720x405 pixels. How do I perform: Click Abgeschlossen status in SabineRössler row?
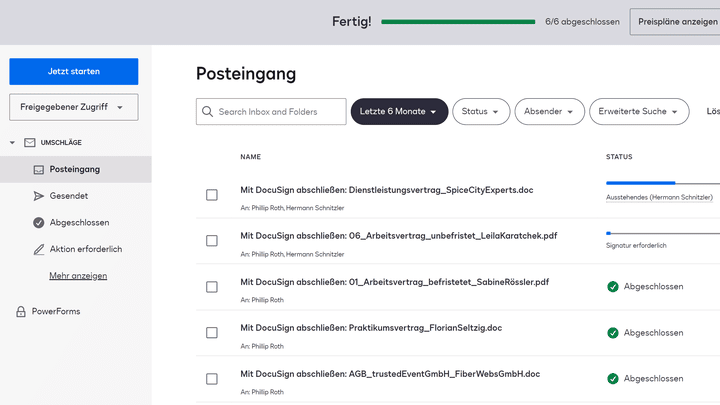tap(653, 287)
